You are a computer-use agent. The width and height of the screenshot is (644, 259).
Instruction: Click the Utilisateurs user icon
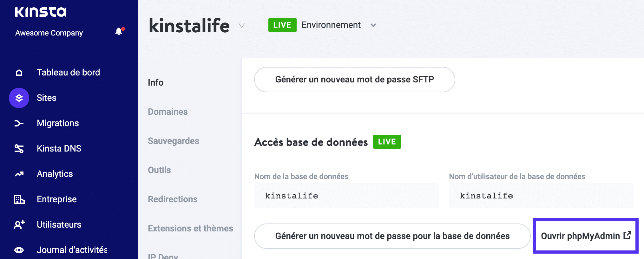pos(19,224)
